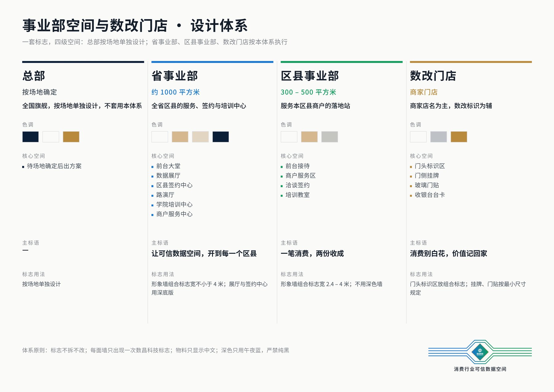Image resolution: width=554 pixels, height=392 pixels.
Task: Click list item 培训教室
Action: pos(298,195)
